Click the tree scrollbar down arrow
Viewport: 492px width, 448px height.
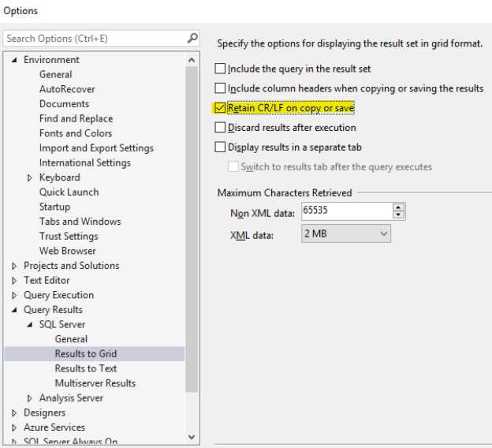click(x=192, y=437)
